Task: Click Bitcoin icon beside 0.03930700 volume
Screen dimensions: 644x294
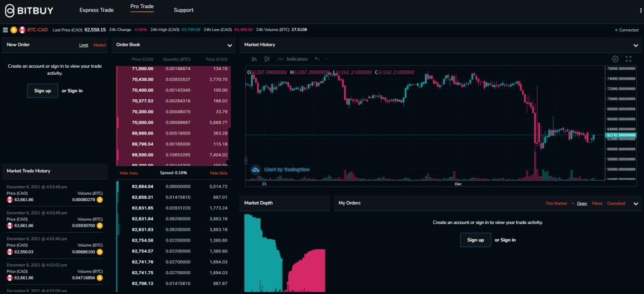Action: pyautogui.click(x=100, y=226)
